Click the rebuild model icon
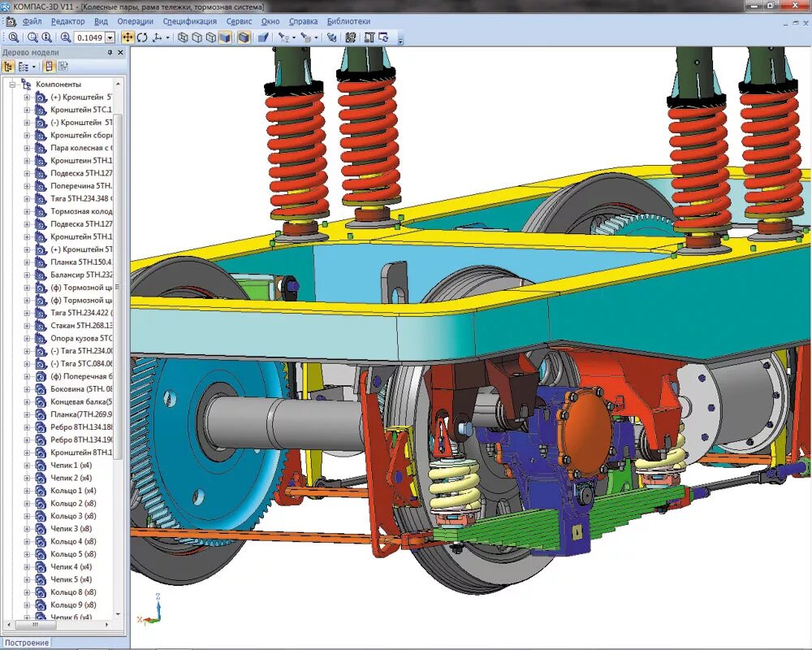The height and width of the screenshot is (650, 812). tap(332, 37)
